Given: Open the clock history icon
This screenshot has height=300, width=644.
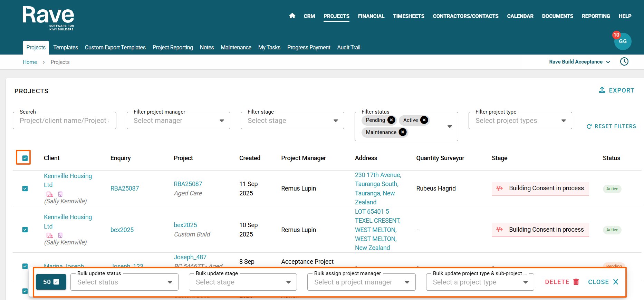Looking at the screenshot, I should [x=624, y=62].
